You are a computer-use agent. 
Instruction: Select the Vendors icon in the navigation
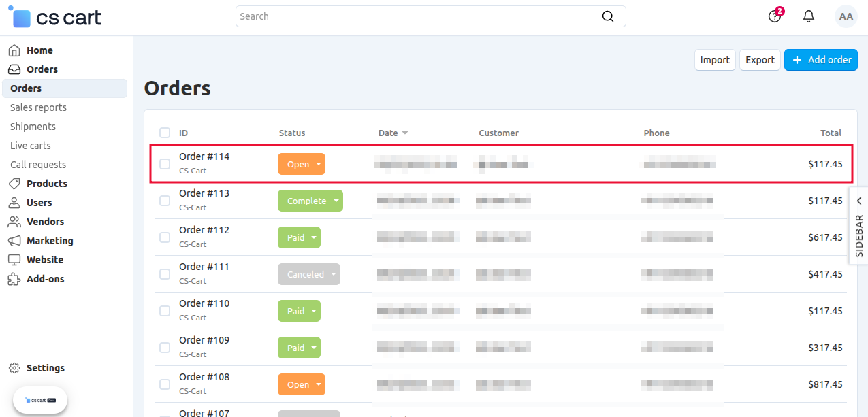(15, 221)
